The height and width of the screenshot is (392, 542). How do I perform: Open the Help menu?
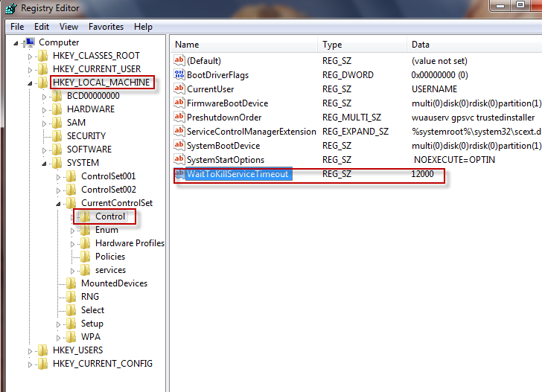[143, 27]
